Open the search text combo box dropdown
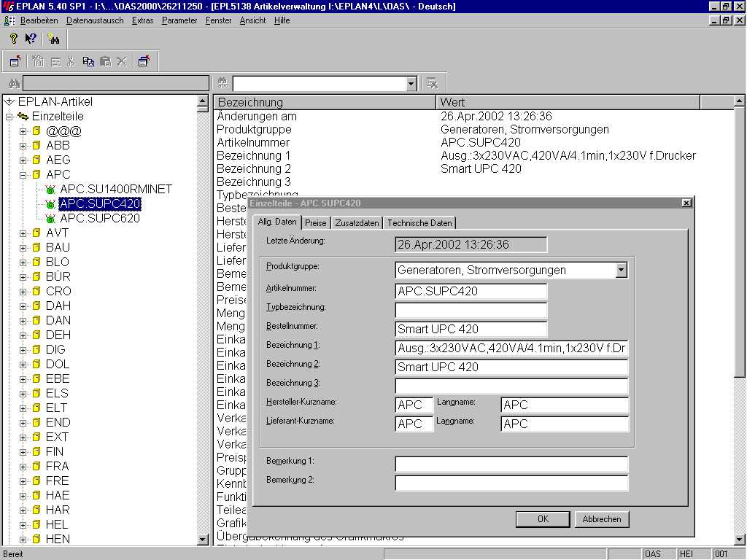The image size is (747, 560). [411, 84]
